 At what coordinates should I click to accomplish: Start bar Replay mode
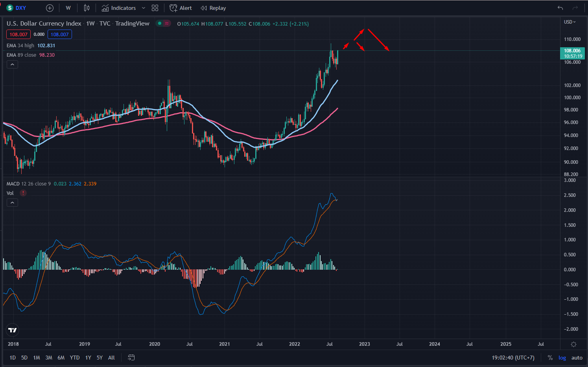click(x=213, y=8)
